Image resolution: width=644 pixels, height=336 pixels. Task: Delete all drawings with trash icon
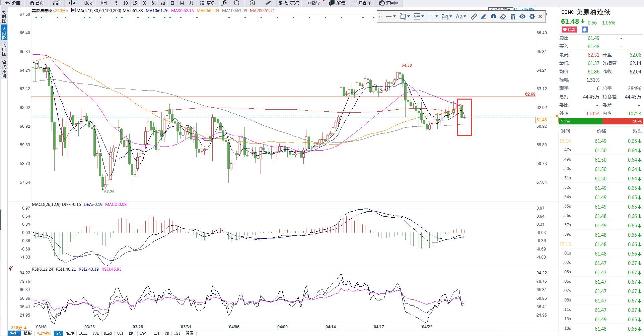[513, 16]
